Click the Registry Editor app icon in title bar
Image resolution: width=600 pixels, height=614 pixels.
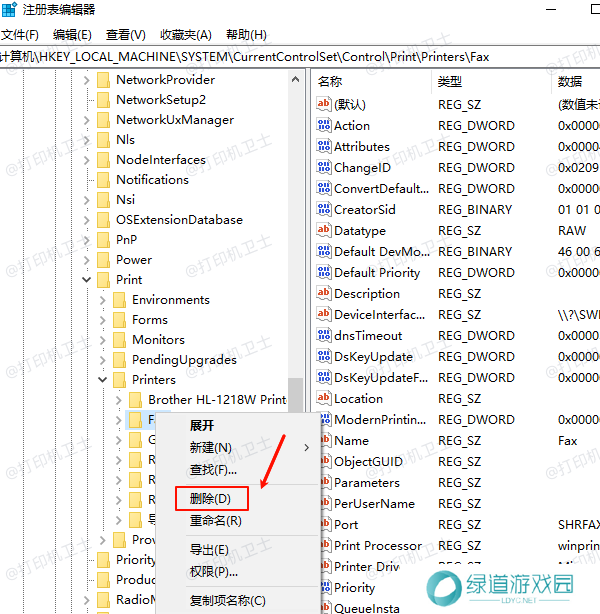[9, 9]
